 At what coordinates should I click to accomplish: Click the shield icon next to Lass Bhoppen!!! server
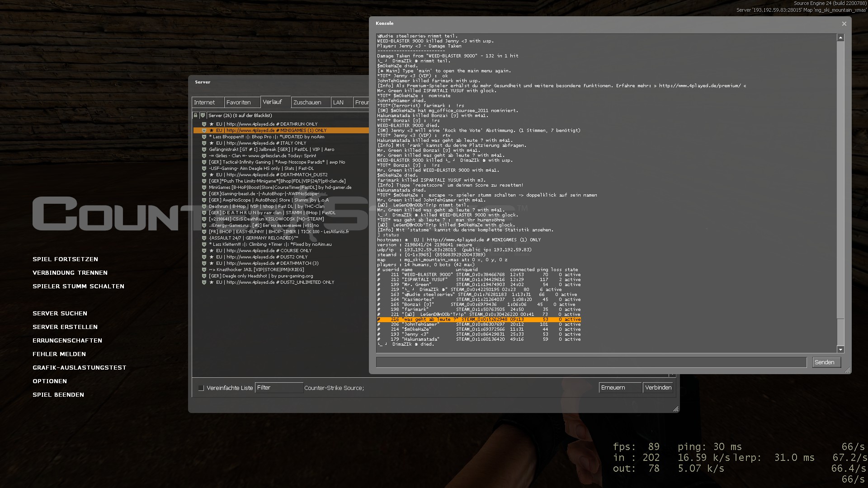[204, 136]
